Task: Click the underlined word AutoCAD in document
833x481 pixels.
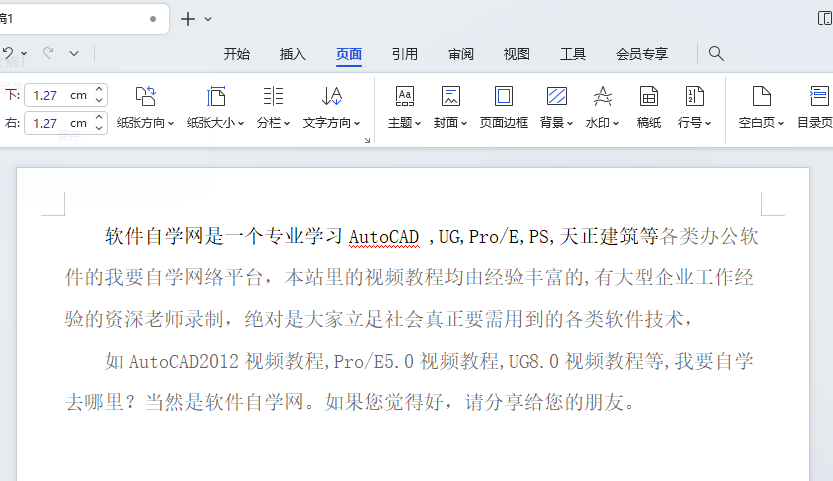Action: (x=384, y=237)
